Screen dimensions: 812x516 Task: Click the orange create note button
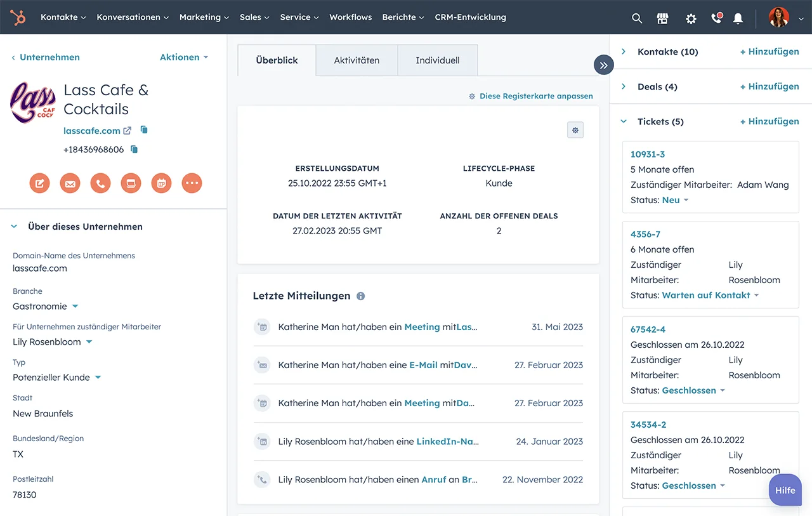point(40,183)
